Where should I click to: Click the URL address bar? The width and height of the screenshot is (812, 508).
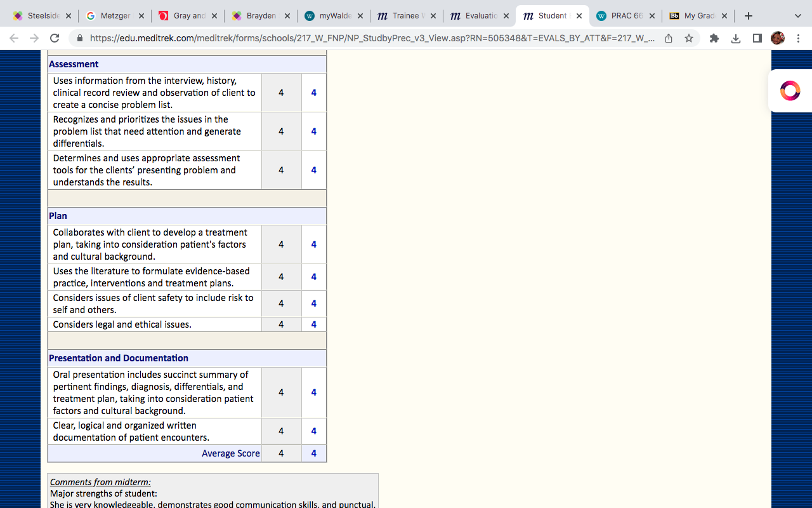tap(372, 38)
